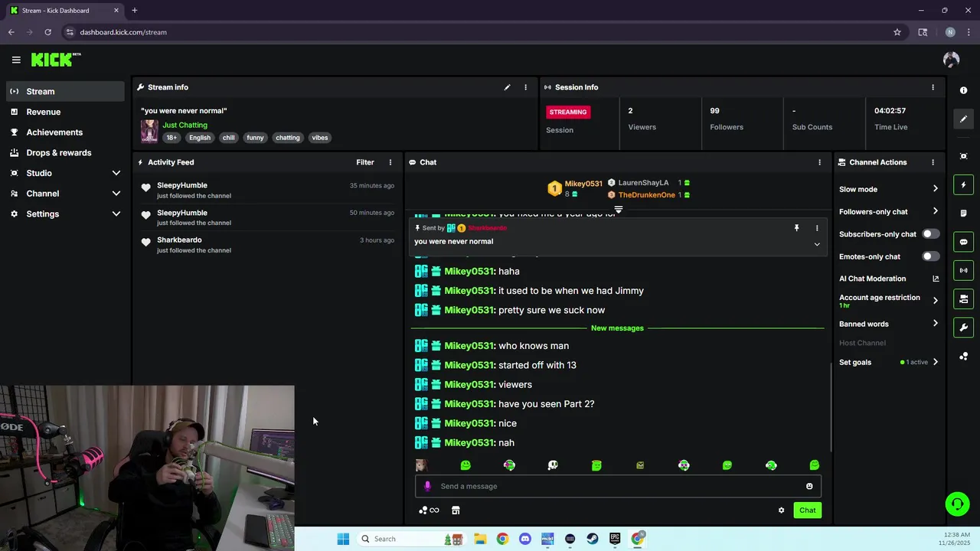Screen dimensions: 980x551
Task: Open Drops & rewards in sidebar
Action: click(65, 152)
